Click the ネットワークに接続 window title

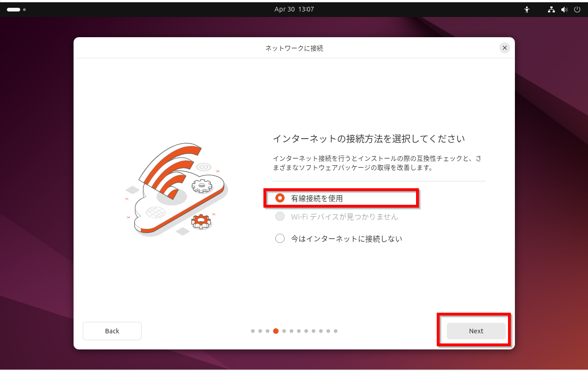294,48
